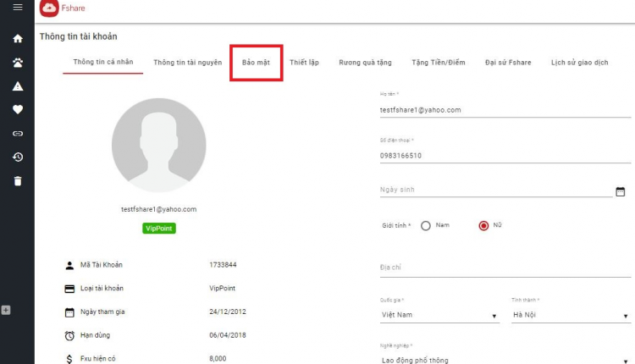Switch to Thông tin cá nhân tab

(102, 62)
